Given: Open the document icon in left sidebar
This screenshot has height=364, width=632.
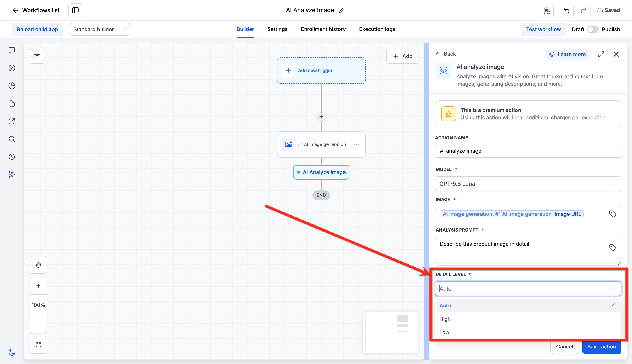Looking at the screenshot, I should [12, 103].
